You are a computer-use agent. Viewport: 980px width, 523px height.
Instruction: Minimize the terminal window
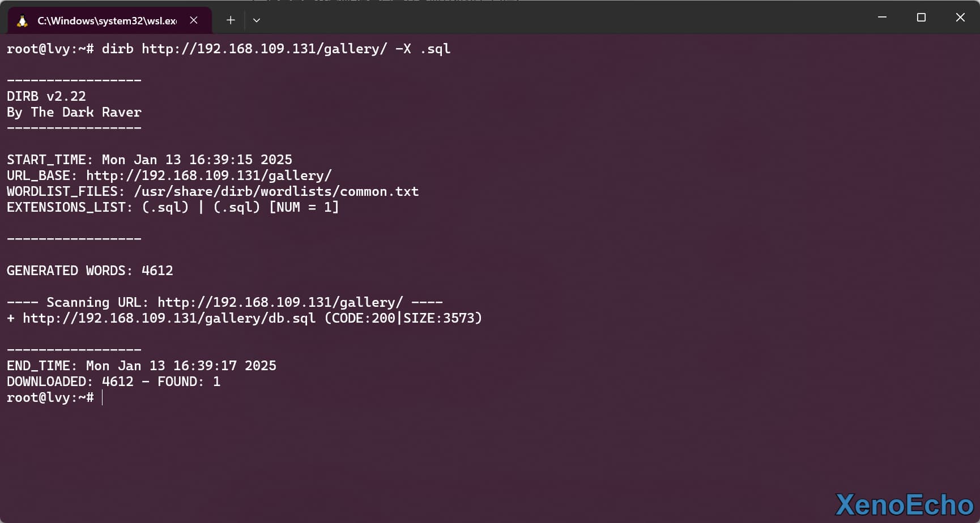[x=882, y=18]
